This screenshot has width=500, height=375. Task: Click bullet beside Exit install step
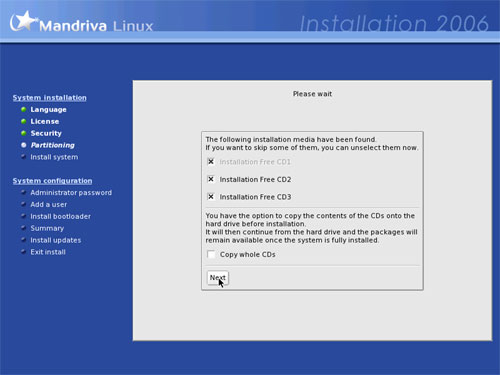click(23, 251)
